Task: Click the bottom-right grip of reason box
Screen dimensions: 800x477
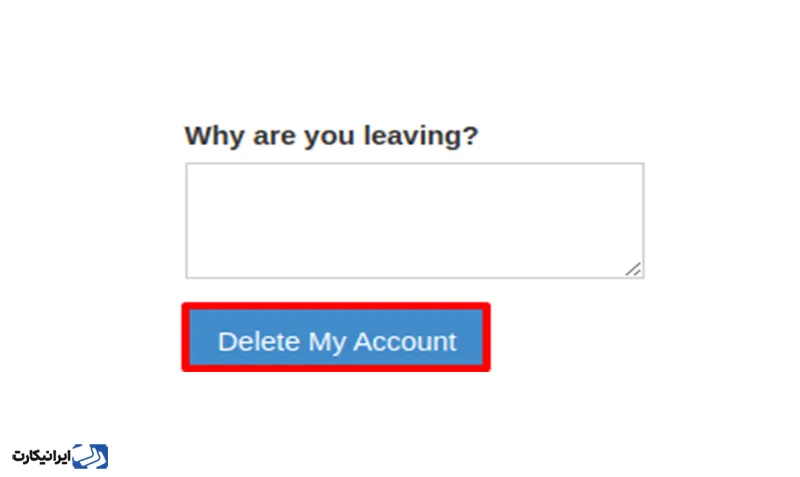Action: point(633,268)
